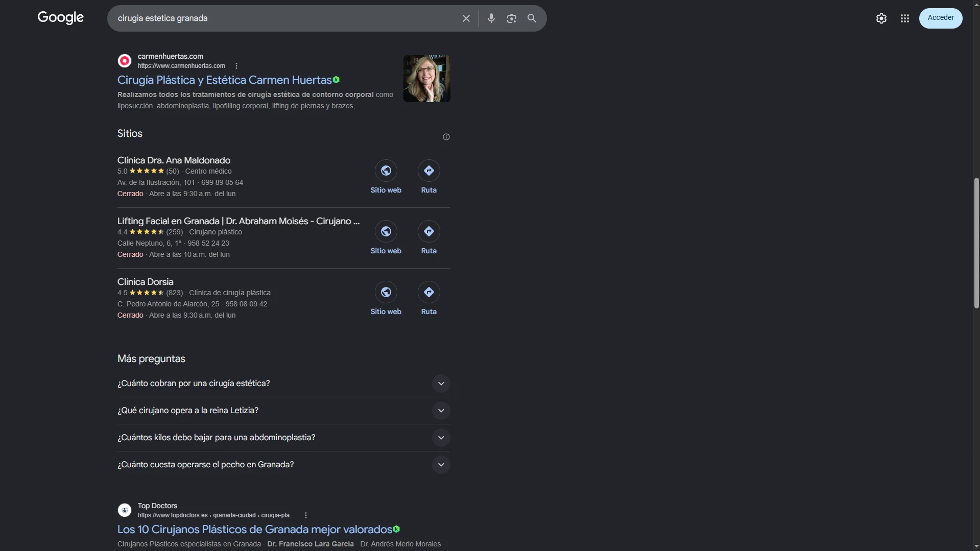Expand '¿Cuánto cobran por una cirugía estética?'

click(283, 384)
